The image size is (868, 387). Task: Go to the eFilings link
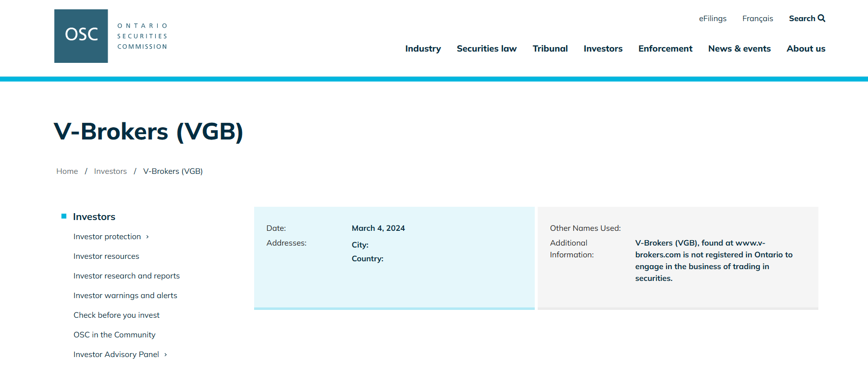[713, 18]
